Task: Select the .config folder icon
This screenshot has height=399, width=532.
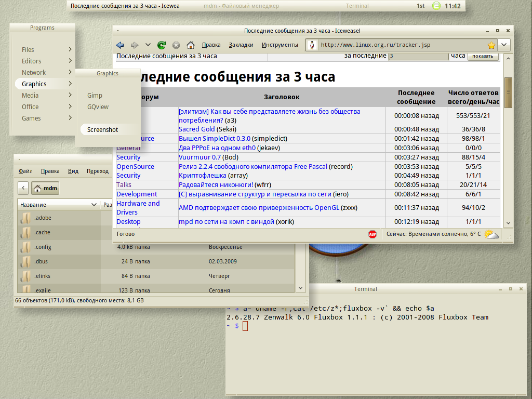Action: click(25, 247)
